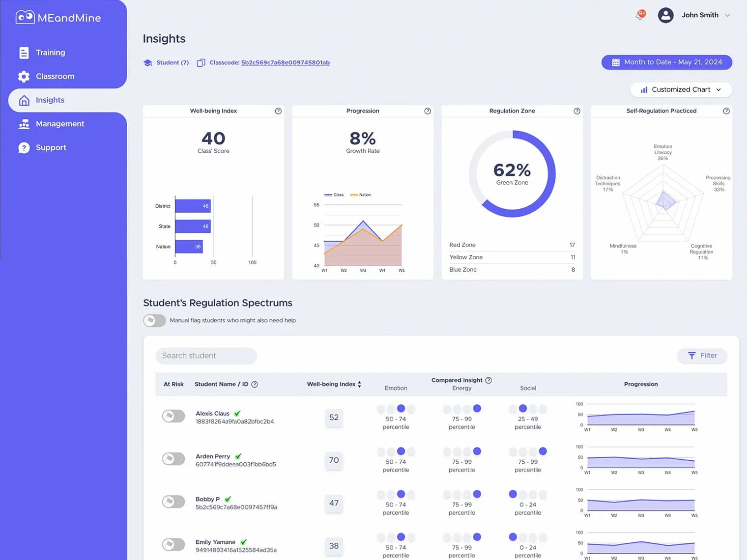Click the green checkmark beside Alexis Claus
The image size is (747, 560).
[237, 413]
